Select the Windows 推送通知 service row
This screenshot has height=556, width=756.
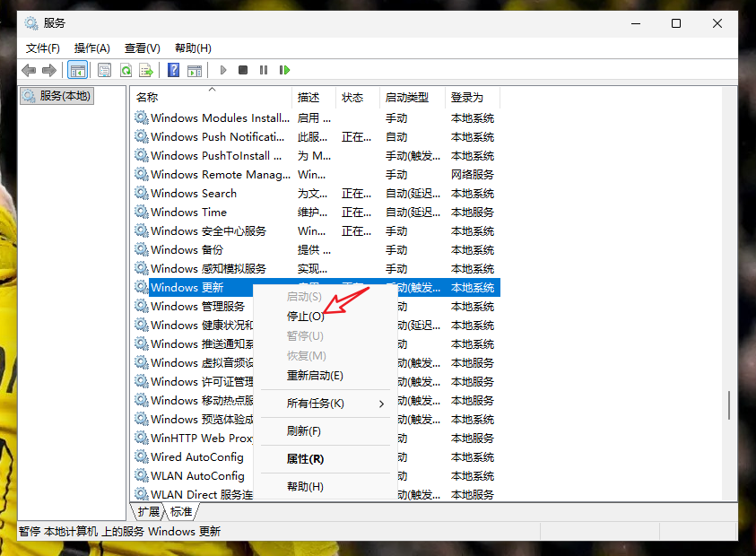pyautogui.click(x=194, y=343)
